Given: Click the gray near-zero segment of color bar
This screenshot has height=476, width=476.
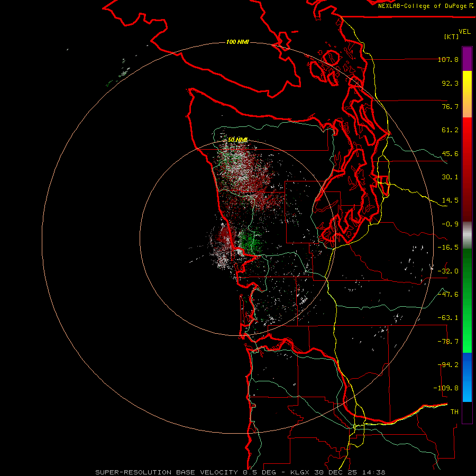Looking at the screenshot, I should [x=467, y=235].
